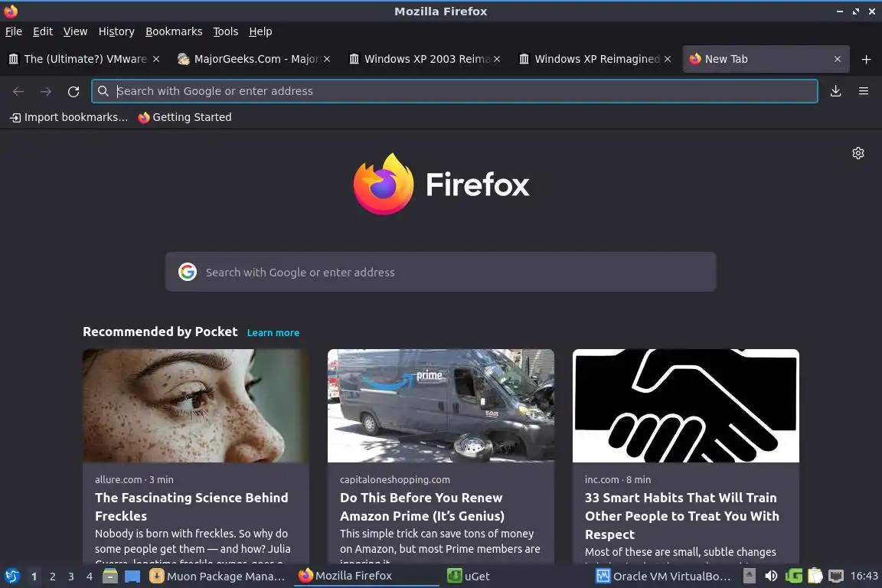Image resolution: width=882 pixels, height=588 pixels.
Task: Click the removable media eject tray icon
Action: pyautogui.click(x=750, y=577)
